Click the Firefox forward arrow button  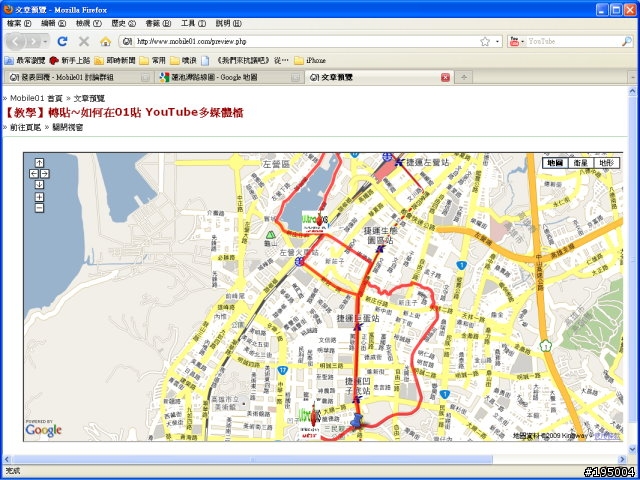tap(33, 42)
